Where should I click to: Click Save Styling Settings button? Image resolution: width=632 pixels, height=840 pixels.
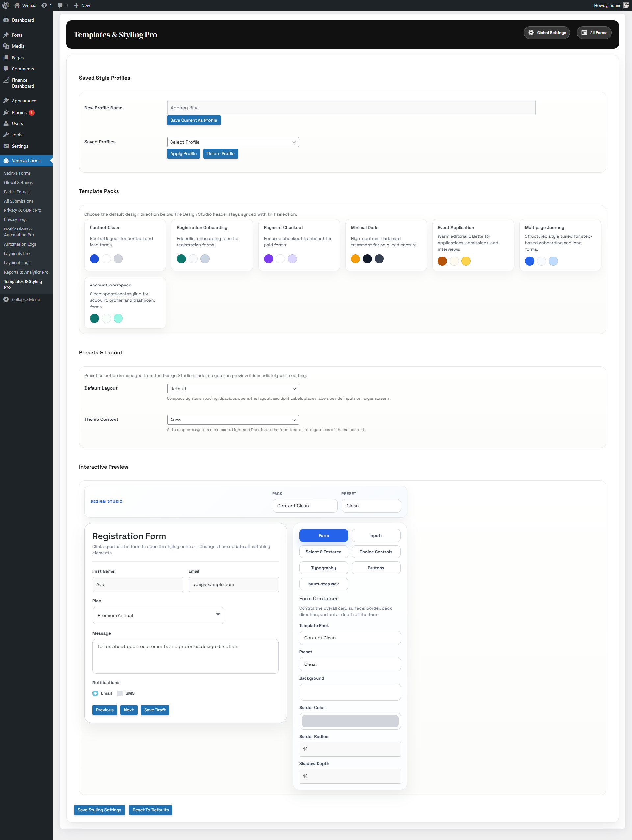click(99, 810)
